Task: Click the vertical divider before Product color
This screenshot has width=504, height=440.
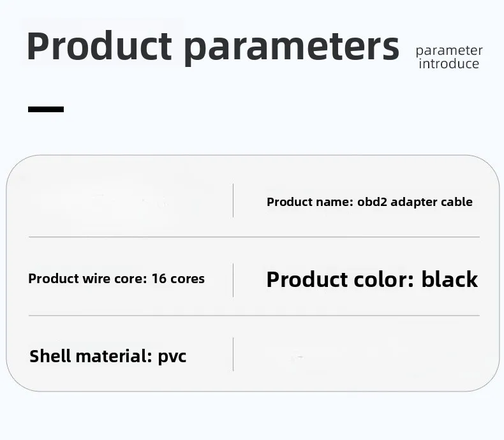Action: tap(233, 279)
